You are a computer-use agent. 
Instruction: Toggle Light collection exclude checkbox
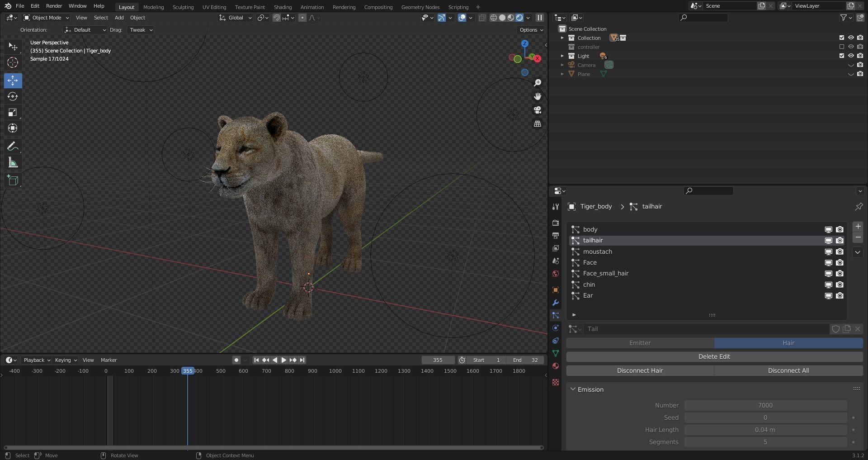point(842,56)
